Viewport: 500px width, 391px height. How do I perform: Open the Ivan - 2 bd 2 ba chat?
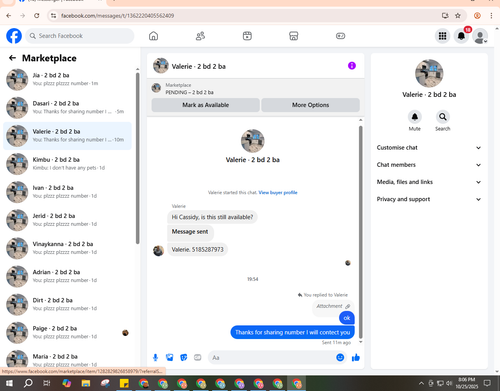point(67,192)
